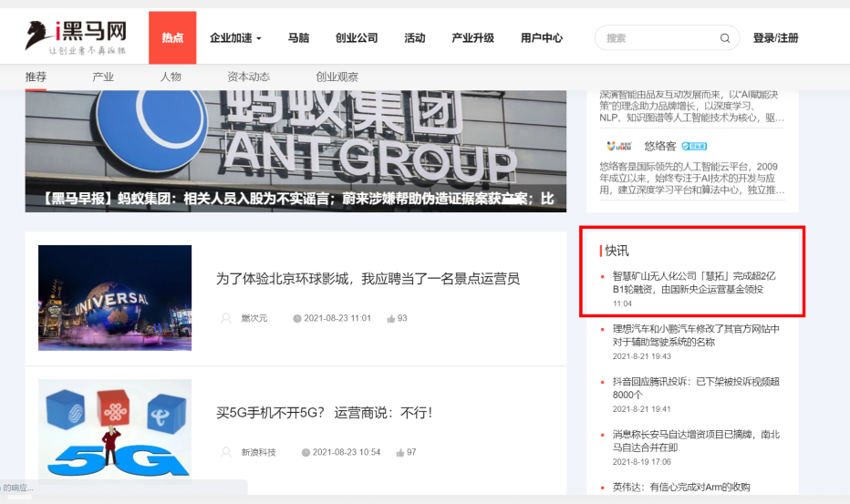Viewport: 850px width, 504px height.
Task: Switch to the 资本动态 sub-tab
Action: pyautogui.click(x=248, y=77)
